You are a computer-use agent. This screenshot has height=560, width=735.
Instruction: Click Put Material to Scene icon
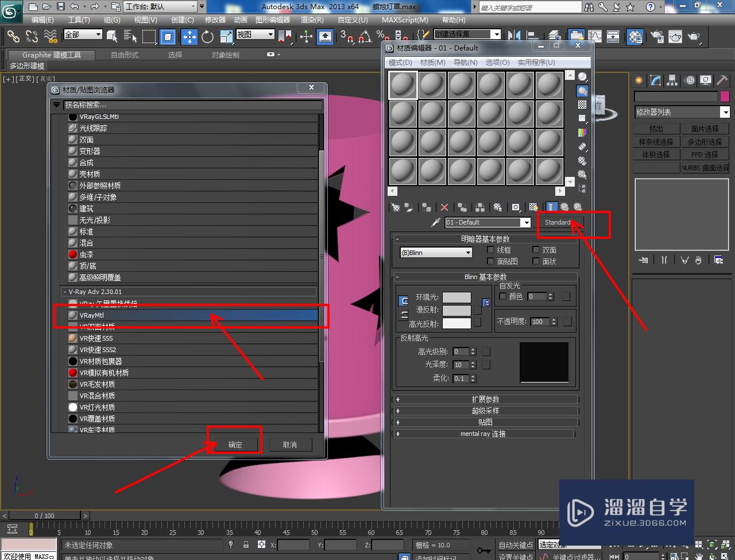click(409, 207)
